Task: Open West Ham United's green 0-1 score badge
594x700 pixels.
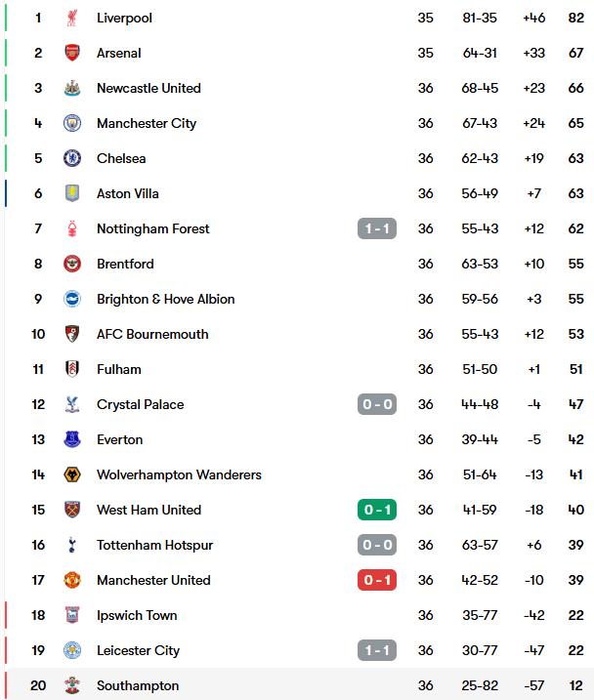Action: (377, 510)
